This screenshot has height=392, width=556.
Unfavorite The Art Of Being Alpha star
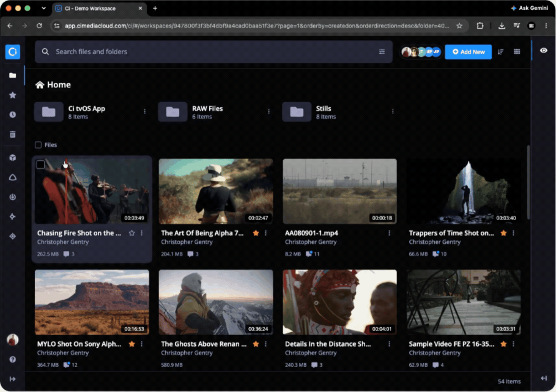pyautogui.click(x=256, y=233)
